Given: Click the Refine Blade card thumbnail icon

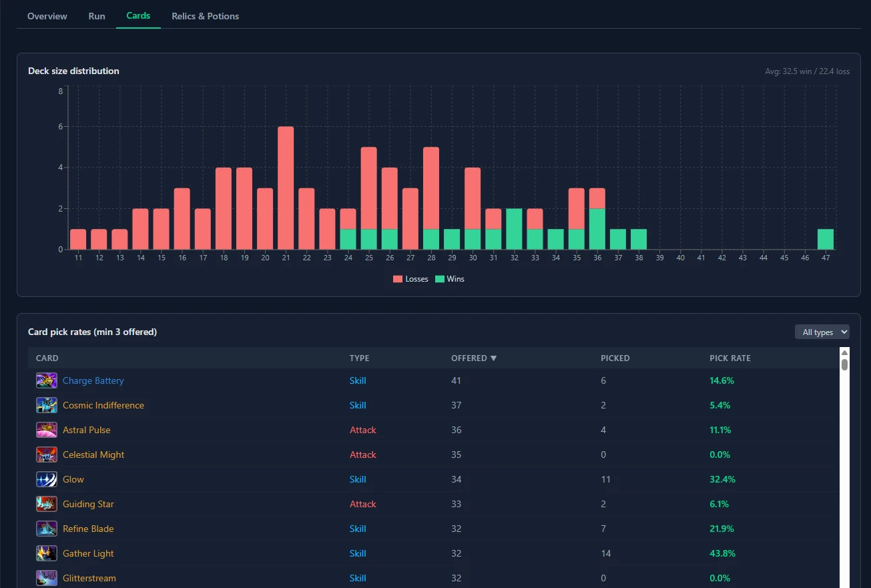Looking at the screenshot, I should (46, 529).
